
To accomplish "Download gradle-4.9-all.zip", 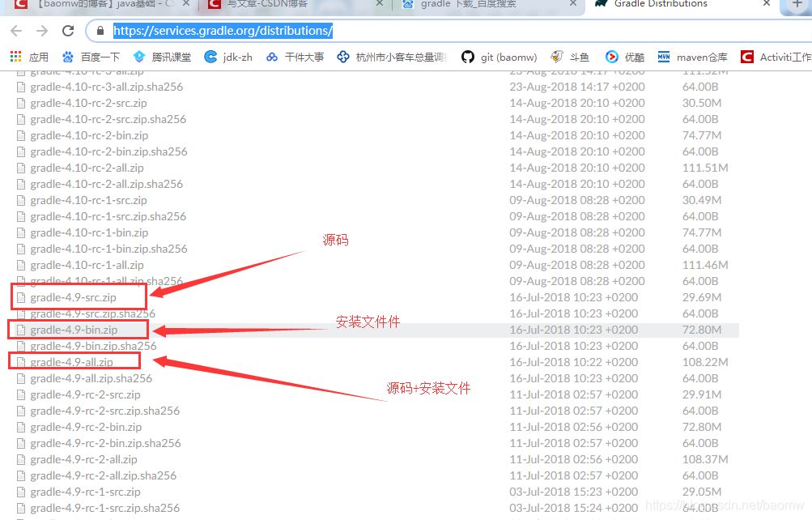I will tap(71, 362).
